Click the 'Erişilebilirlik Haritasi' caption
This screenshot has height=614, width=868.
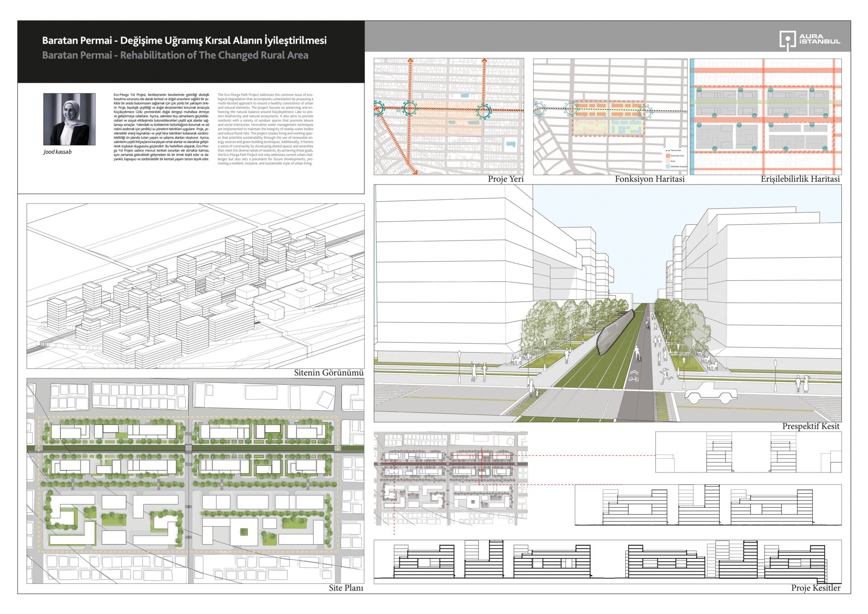pyautogui.click(x=800, y=179)
